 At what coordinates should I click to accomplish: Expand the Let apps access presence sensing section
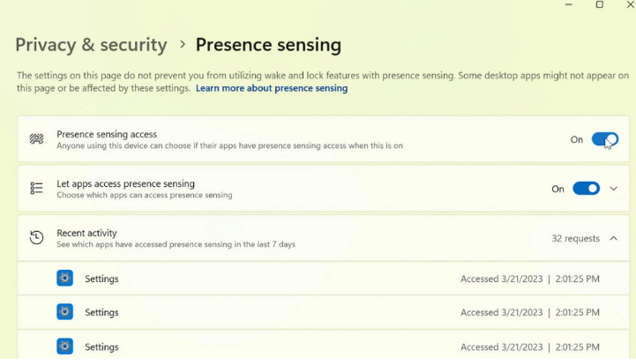(x=614, y=189)
